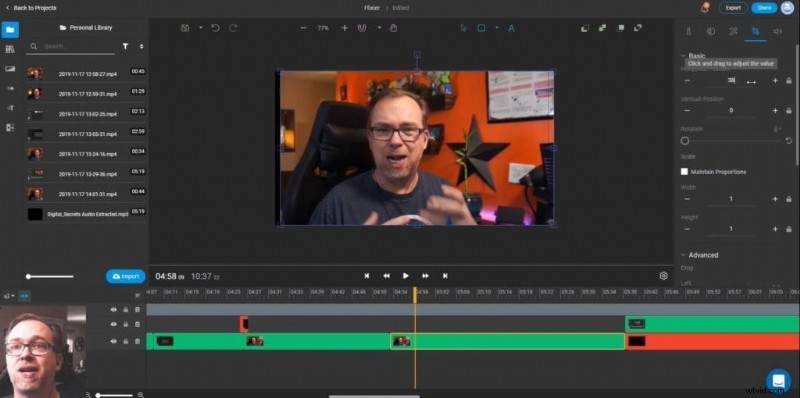The height and width of the screenshot is (398, 800).
Task: Open snapping options arrow beside magnet
Action: (379, 28)
